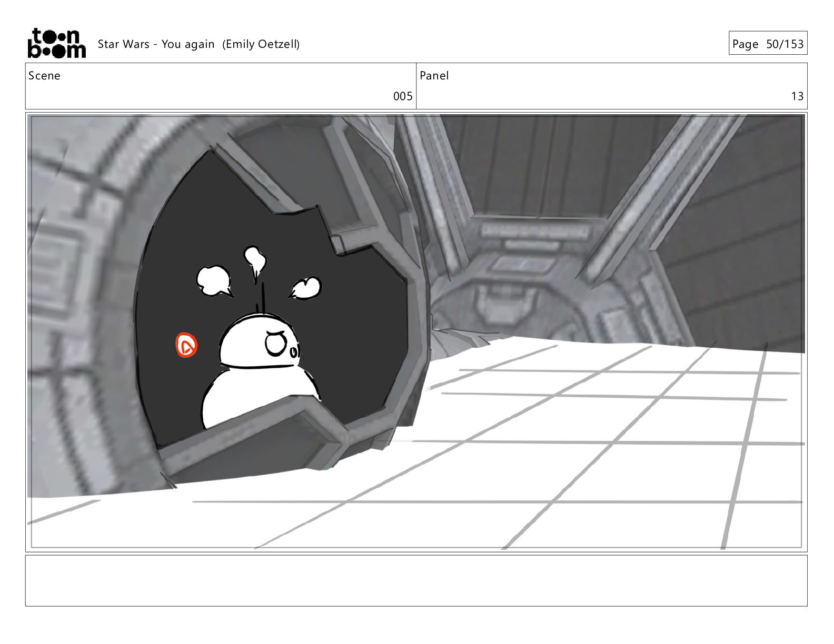Viewport: 834px width, 644px height.
Task: Click the storyboard panel drawing
Action: point(416,332)
